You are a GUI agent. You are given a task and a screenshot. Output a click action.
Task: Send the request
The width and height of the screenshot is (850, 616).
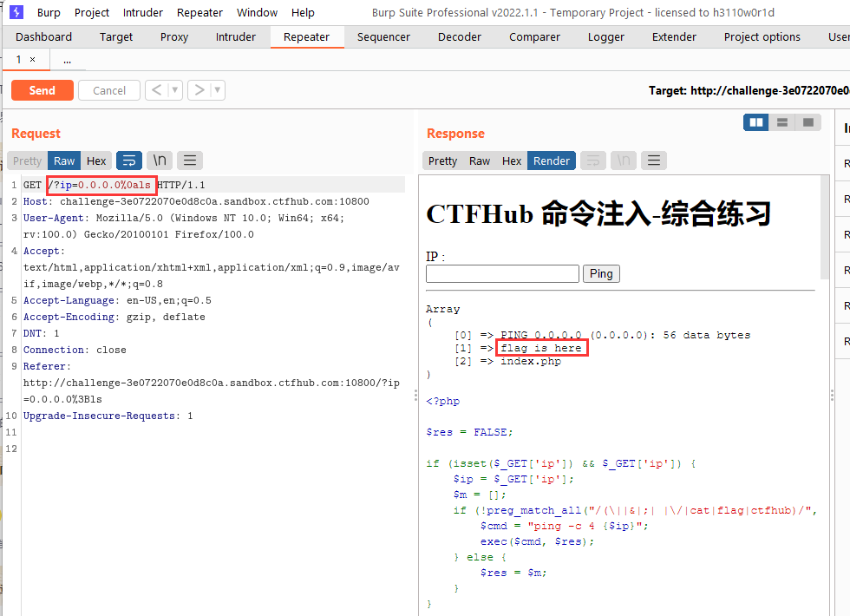(42, 90)
